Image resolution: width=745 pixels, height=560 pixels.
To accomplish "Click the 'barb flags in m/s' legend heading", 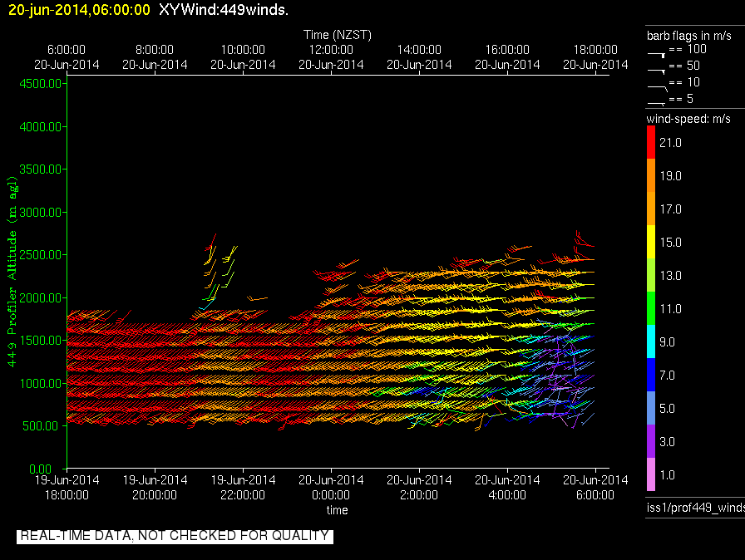I will pos(689,36).
